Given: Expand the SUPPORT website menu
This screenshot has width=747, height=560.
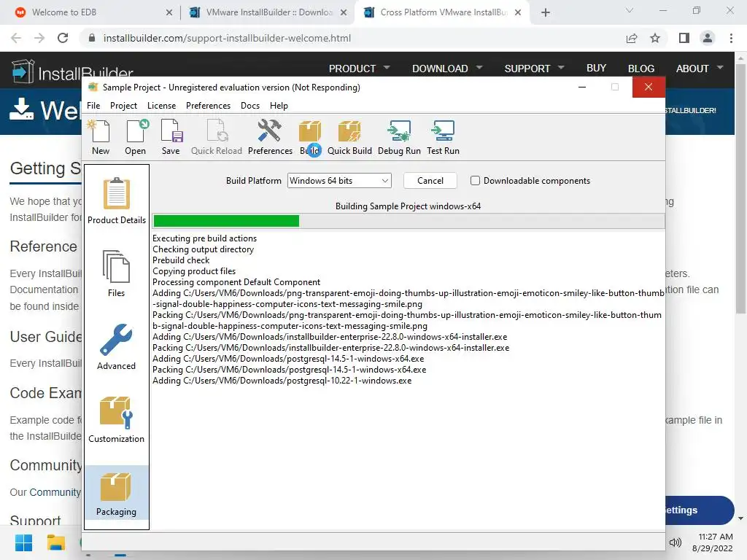Looking at the screenshot, I should 534,69.
